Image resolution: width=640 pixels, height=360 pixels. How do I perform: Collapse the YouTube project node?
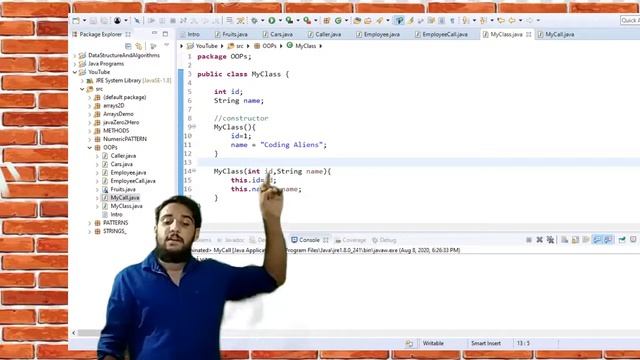[x=75, y=72]
